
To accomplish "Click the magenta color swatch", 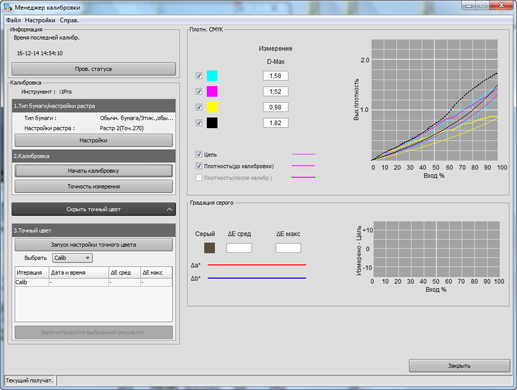I will click(x=212, y=91).
